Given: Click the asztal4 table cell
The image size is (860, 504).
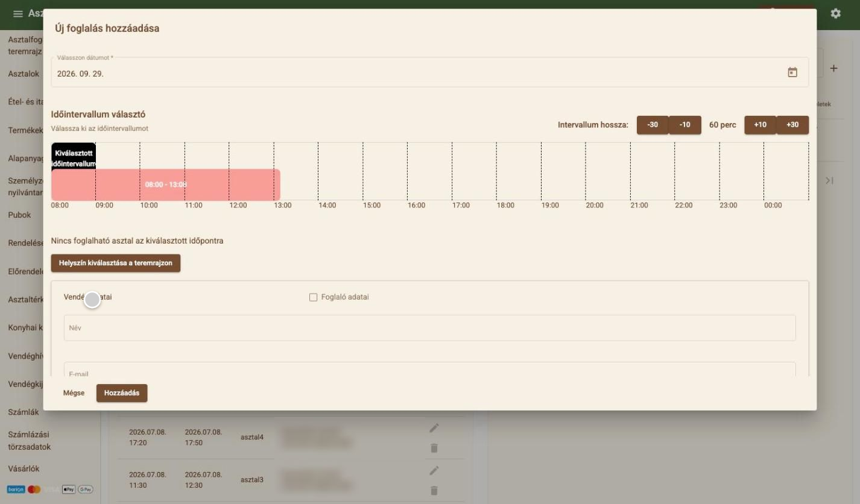Looking at the screenshot, I should (252, 437).
